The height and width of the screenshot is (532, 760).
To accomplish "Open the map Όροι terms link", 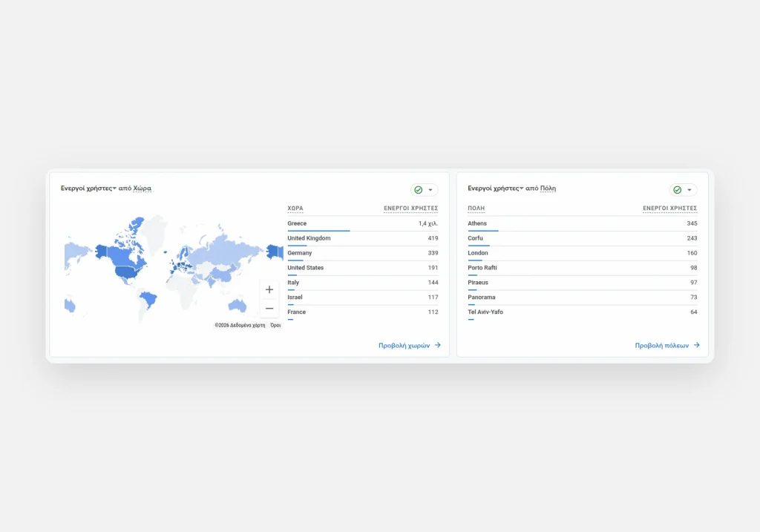I will click(x=275, y=325).
